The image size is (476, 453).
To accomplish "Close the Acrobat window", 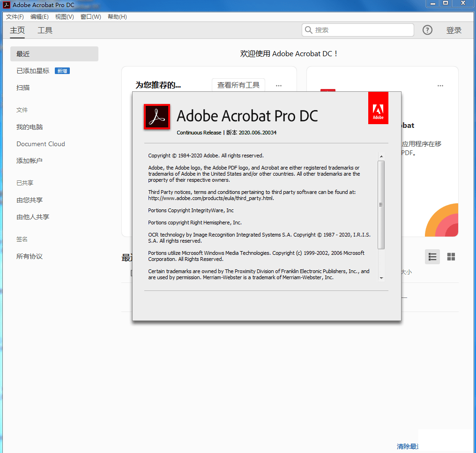I will (x=463, y=3).
